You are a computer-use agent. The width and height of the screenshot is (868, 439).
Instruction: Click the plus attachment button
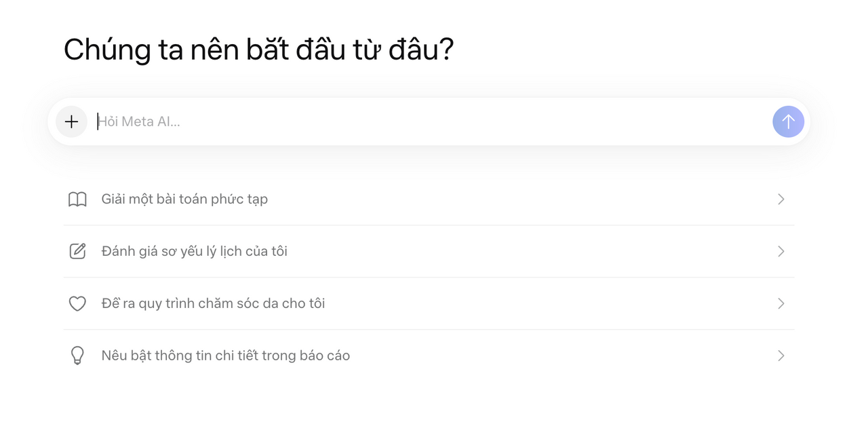(x=71, y=122)
